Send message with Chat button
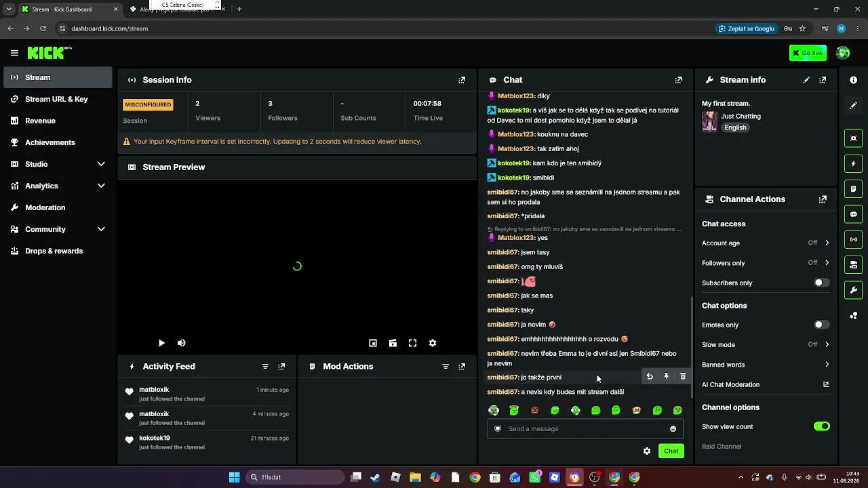This screenshot has height=488, width=868. click(x=671, y=451)
